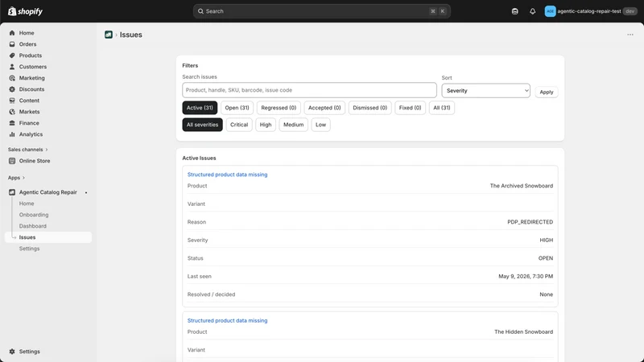
Task: Click the search magnifier icon in top bar
Action: (x=200, y=11)
